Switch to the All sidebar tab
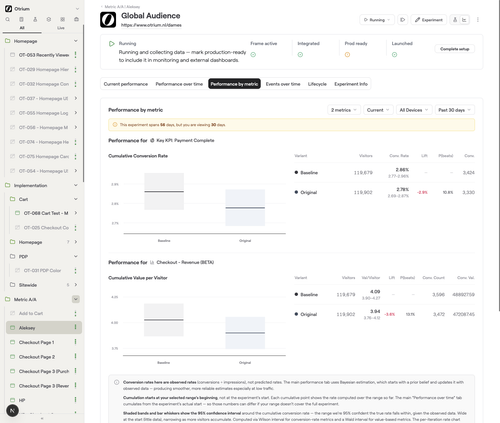The width and height of the screenshot is (500, 423). pyautogui.click(x=22, y=28)
